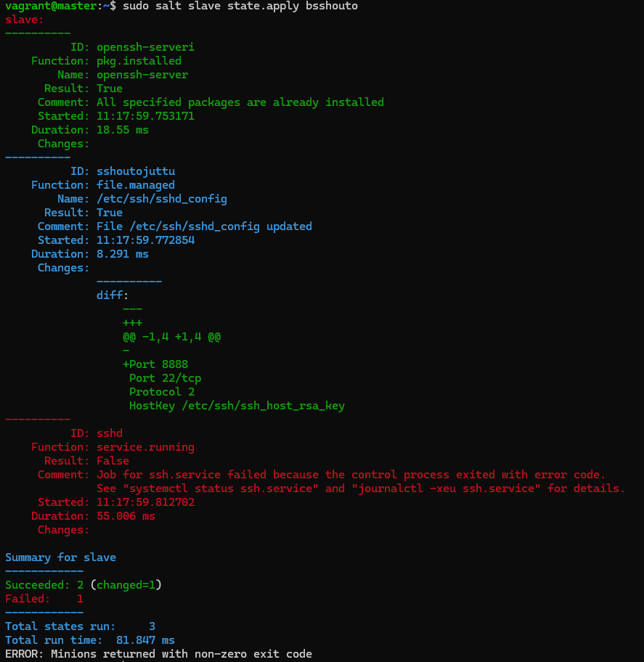Click the diff hunk header @@ -1,4 +1,4 @@
The image size is (644, 662).
coord(171,337)
